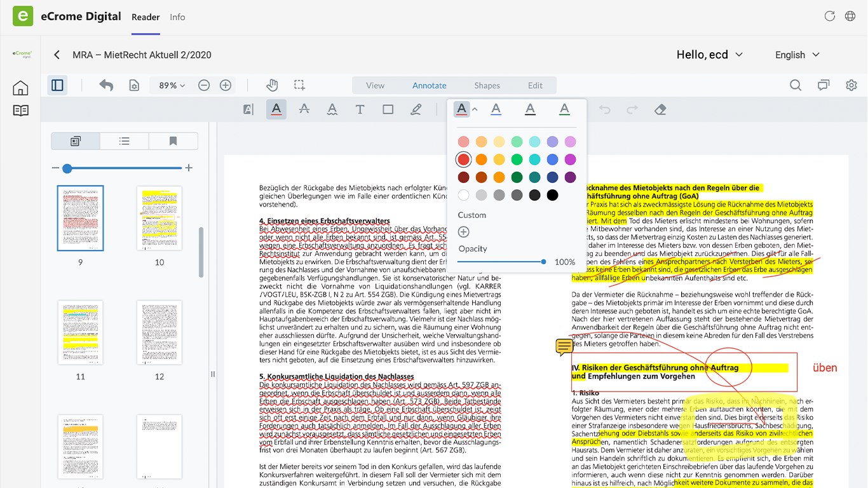Open the search magnifier icon
868x488 pixels.
[x=795, y=85]
